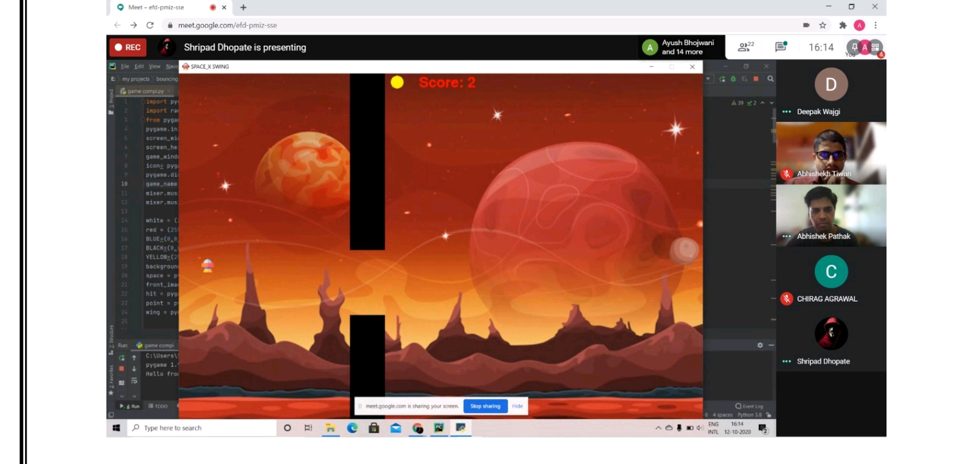Toggle soft-wrap in Run panel
Viewport: 980px width, 464px height.
tap(134, 381)
